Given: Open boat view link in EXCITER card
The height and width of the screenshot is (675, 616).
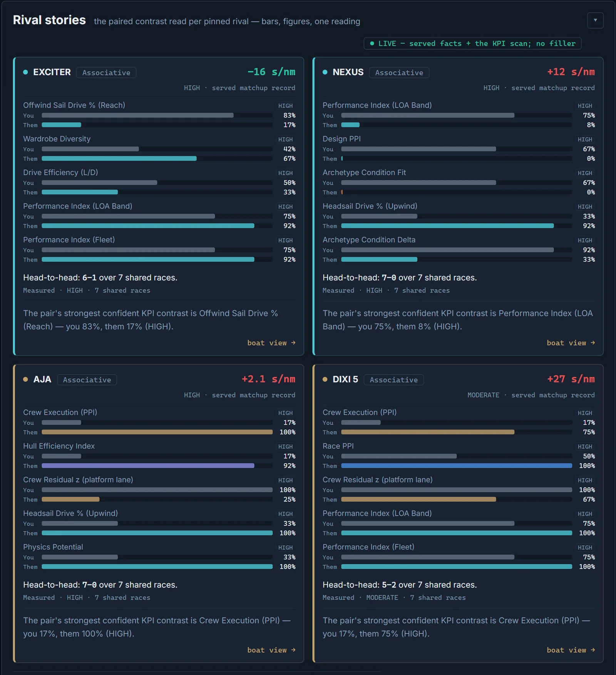Looking at the screenshot, I should [x=271, y=343].
